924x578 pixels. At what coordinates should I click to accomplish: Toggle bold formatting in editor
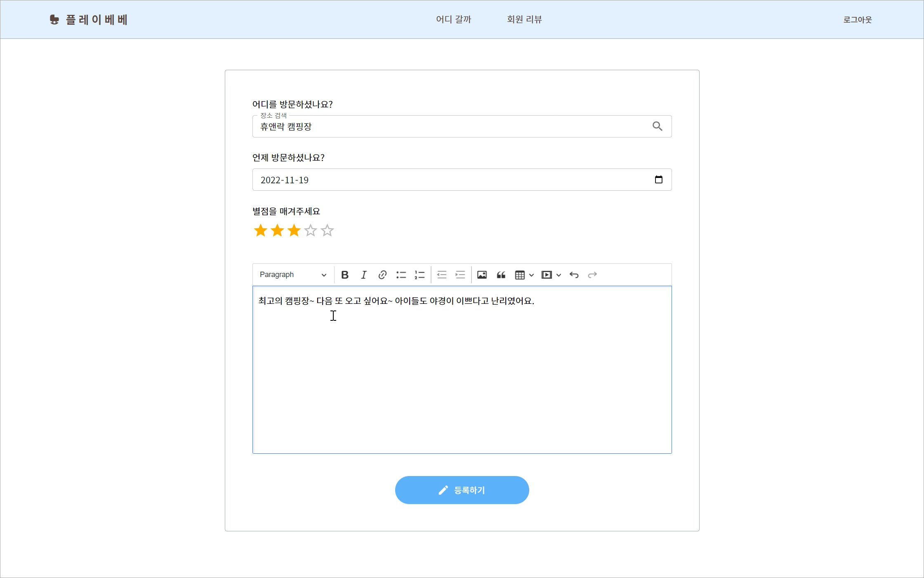pos(345,275)
